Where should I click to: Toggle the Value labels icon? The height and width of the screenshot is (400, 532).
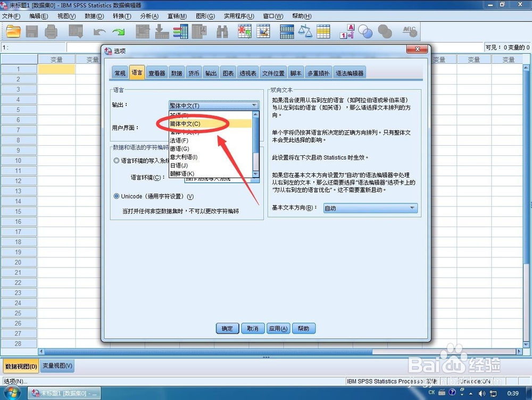pyautogui.click(x=347, y=31)
